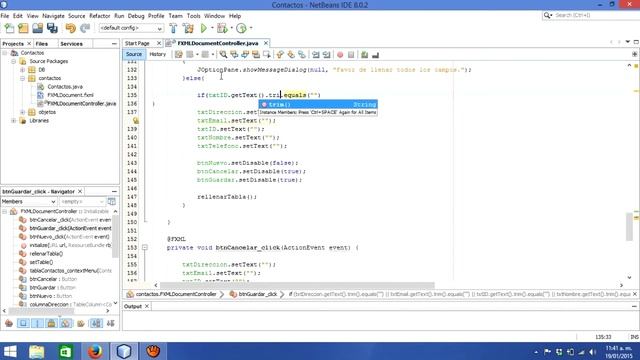
Task: Open File Explorer from the taskbar
Action: 36,351
